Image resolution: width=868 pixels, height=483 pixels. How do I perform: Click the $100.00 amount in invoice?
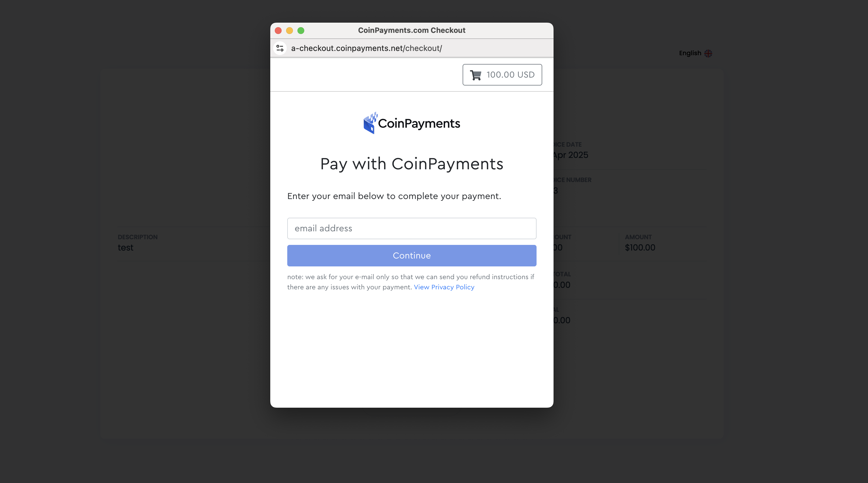640,247
